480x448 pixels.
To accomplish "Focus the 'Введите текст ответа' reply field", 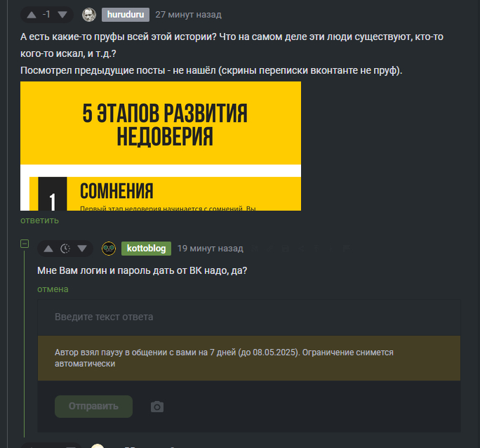I will coord(249,317).
